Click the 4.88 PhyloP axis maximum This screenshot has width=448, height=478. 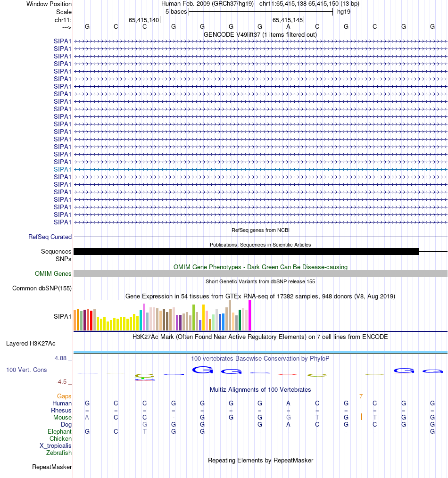60,358
